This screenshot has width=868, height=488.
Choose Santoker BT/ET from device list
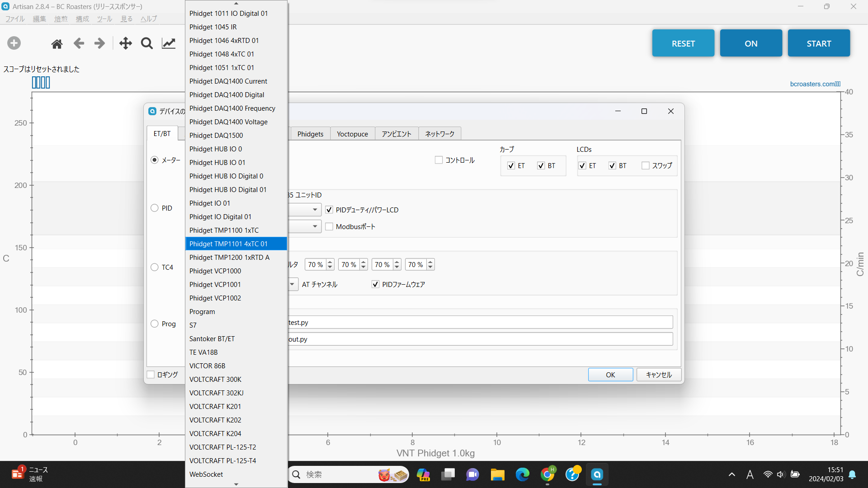coord(236,338)
